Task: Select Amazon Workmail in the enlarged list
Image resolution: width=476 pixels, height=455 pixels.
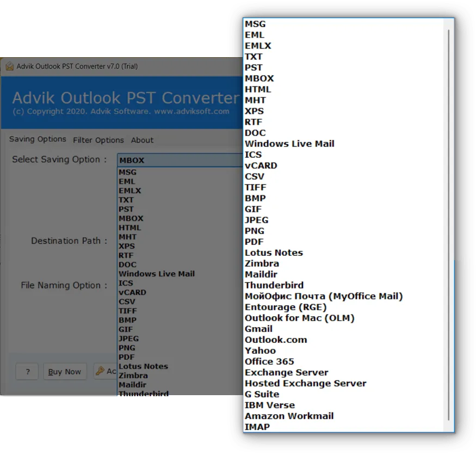Action: (x=289, y=416)
